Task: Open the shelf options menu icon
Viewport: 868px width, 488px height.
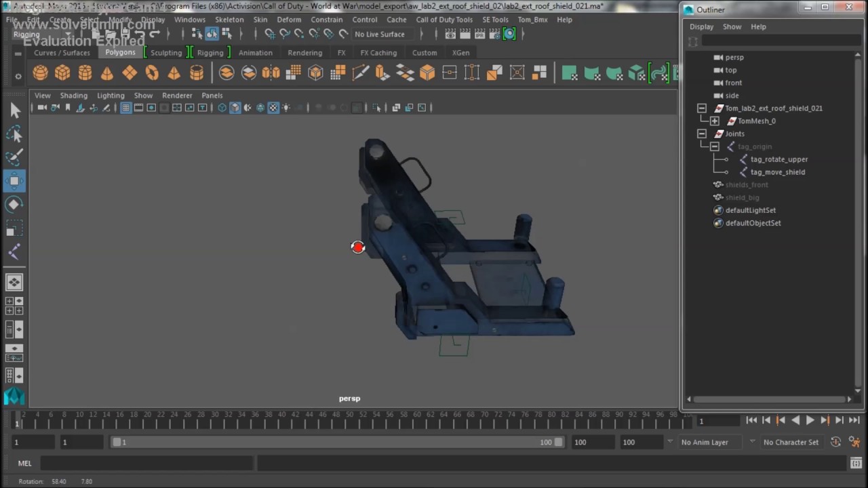Action: click(x=18, y=76)
